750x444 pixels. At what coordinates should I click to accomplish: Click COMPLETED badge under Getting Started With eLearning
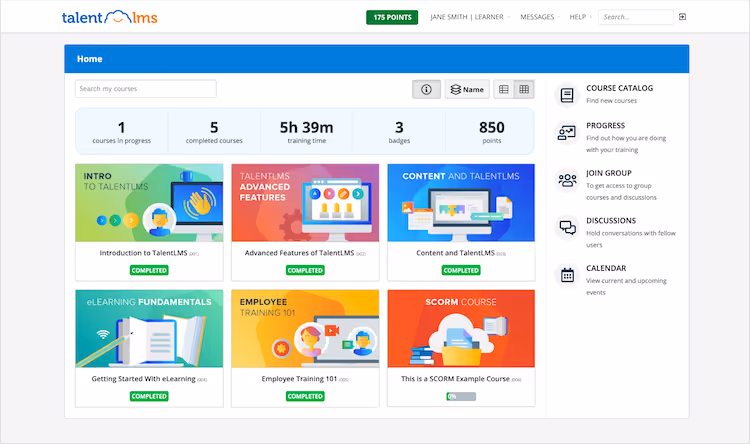(x=149, y=396)
